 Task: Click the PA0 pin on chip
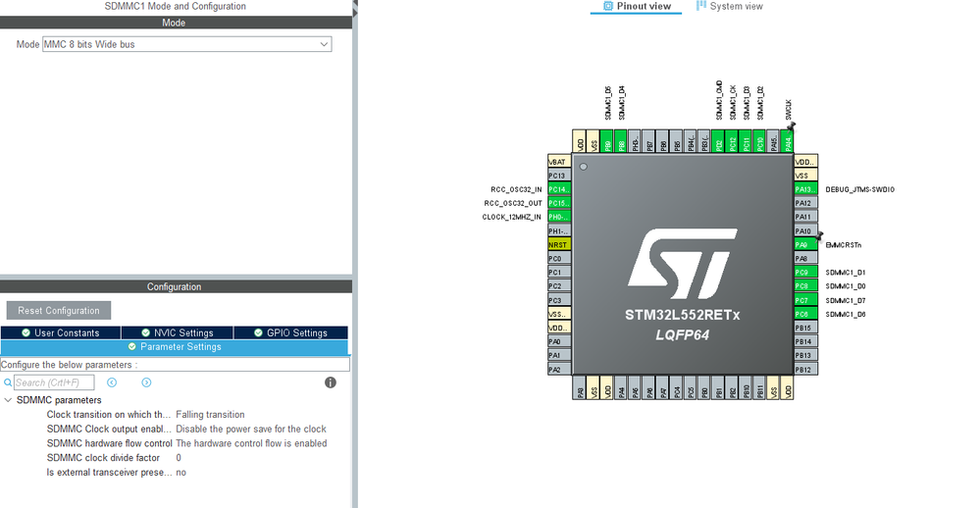pos(559,342)
